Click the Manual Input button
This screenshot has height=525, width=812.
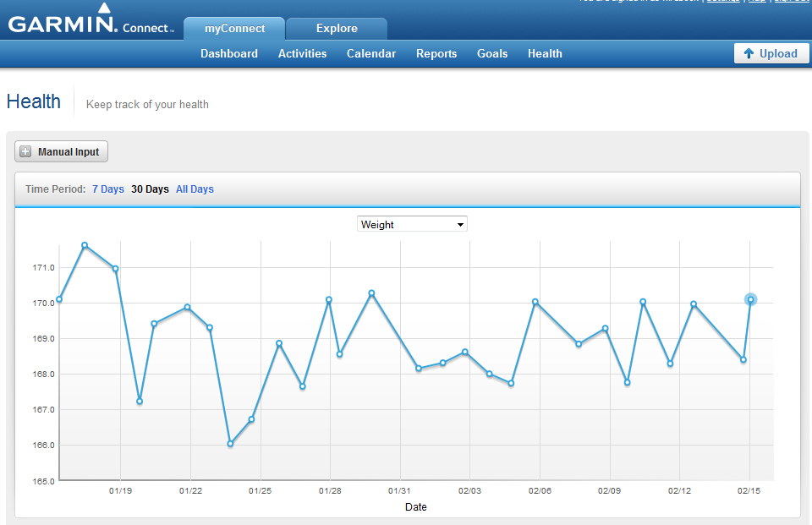coord(61,151)
